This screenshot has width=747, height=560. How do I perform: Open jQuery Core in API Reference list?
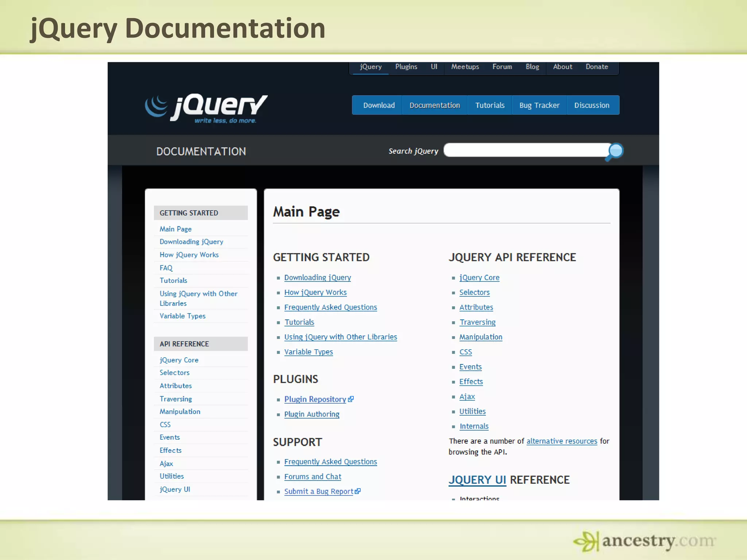click(x=479, y=278)
